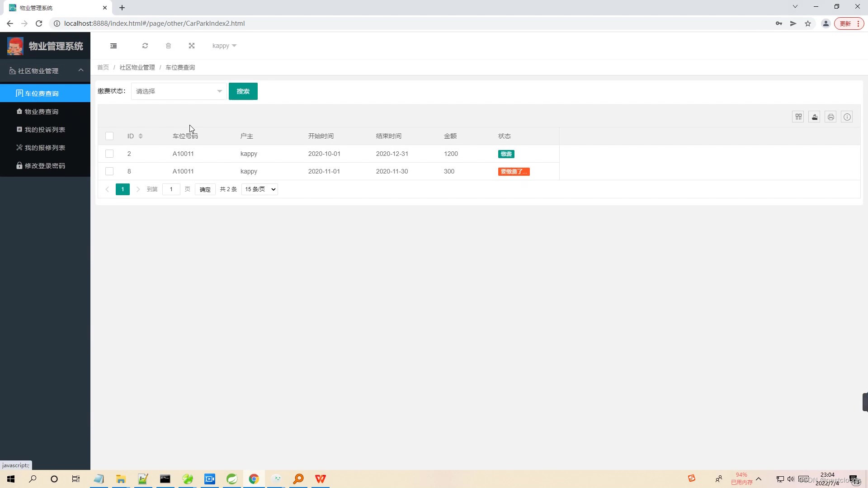Image resolution: width=868 pixels, height=488 pixels.
Task: Click the 搜索 search button
Action: pos(243,91)
